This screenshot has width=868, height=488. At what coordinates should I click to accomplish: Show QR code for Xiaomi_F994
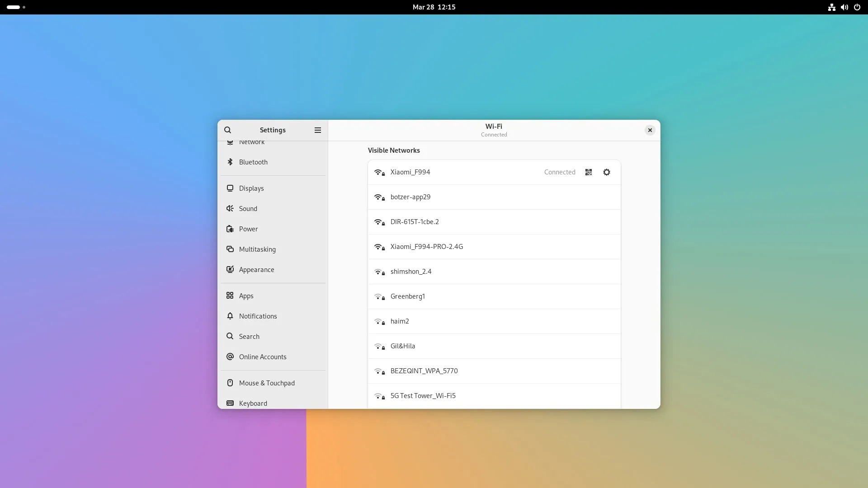589,172
